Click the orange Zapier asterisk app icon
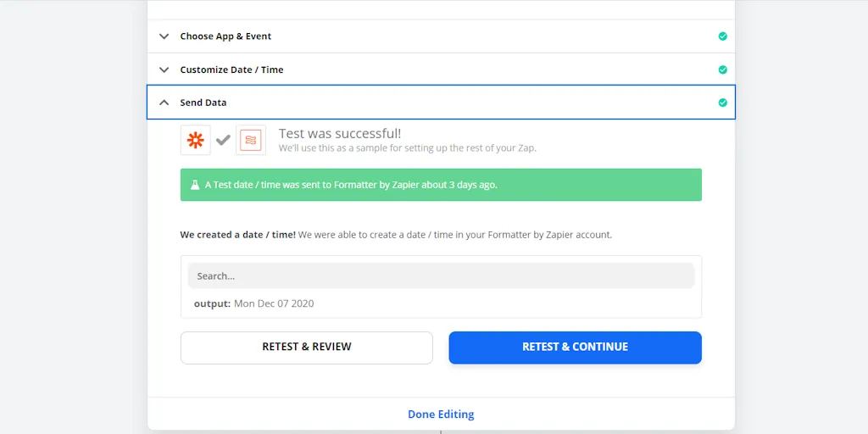The width and height of the screenshot is (868, 434). point(196,140)
